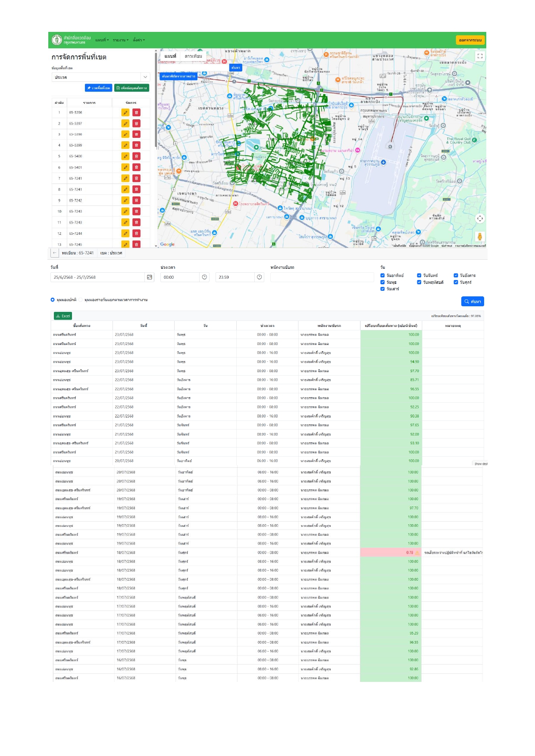Click the trash icon for 65-5398
Image resolution: width=535 pixels, height=756 pixels.
point(136,134)
